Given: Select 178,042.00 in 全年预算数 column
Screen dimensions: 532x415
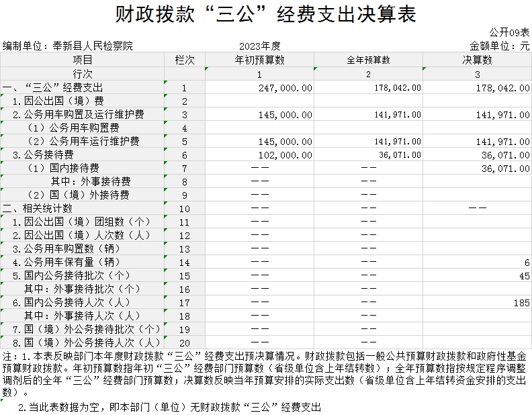Looking at the screenshot, I should [x=398, y=88].
